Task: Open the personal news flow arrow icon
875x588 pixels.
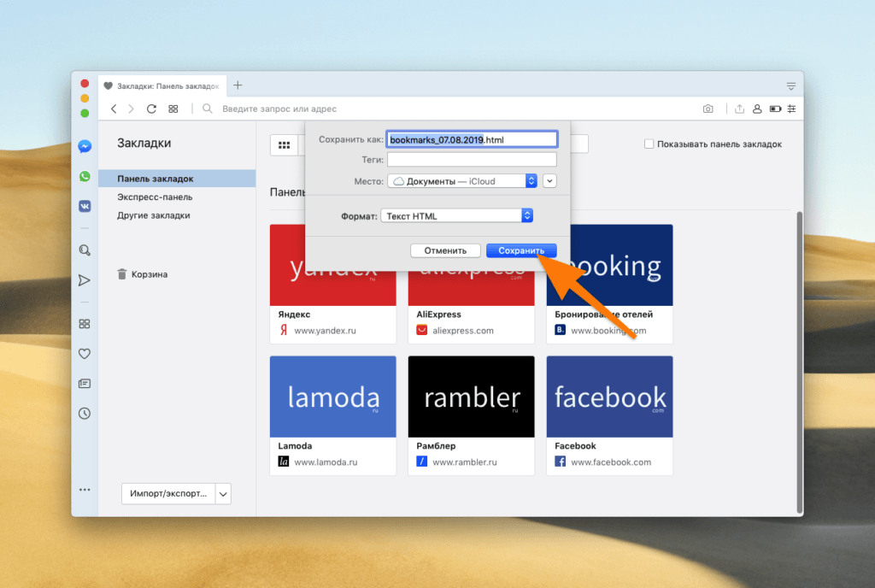Action: point(85,280)
